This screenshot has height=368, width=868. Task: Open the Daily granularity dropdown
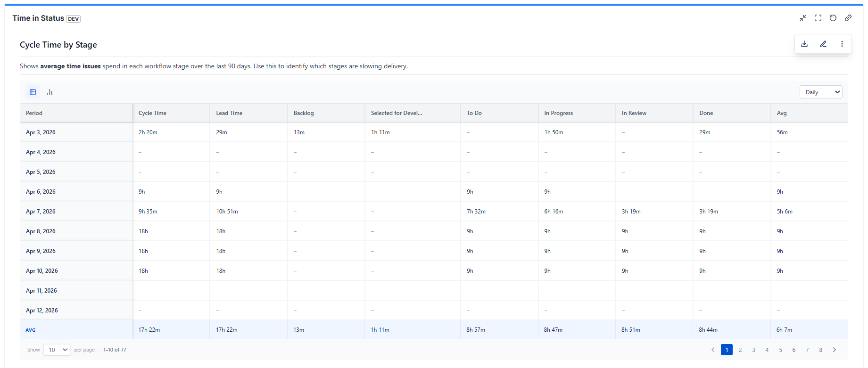(821, 92)
